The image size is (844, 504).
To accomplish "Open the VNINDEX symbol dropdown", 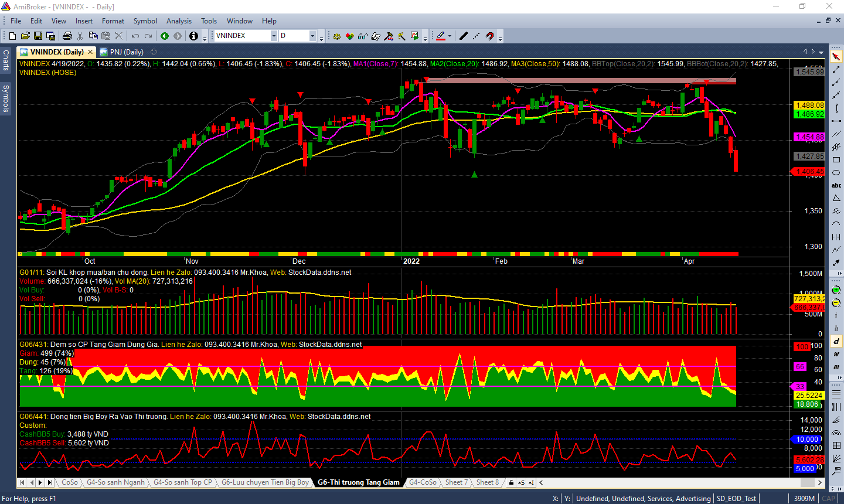I will click(x=274, y=36).
